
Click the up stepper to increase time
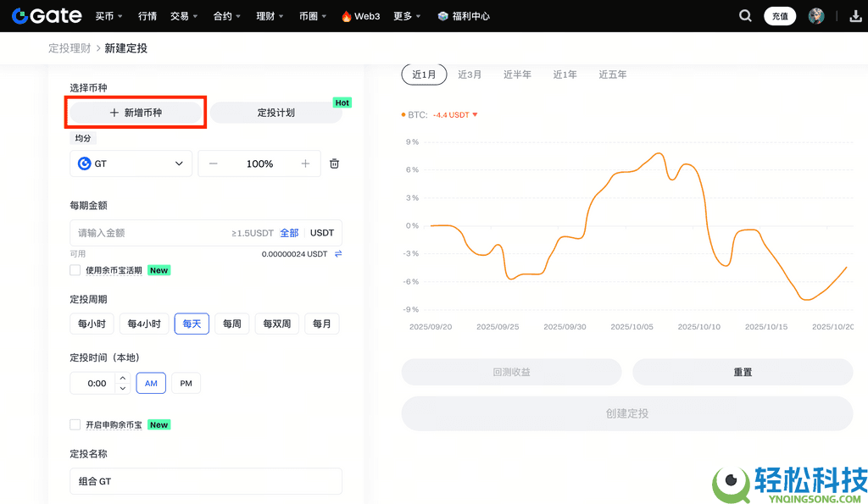pyautogui.click(x=122, y=378)
